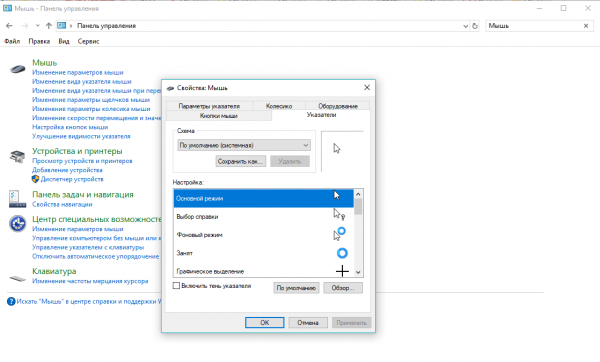The width and height of the screenshot is (600, 362).
Task: Clear the search box with the X
Action: [x=586, y=26]
